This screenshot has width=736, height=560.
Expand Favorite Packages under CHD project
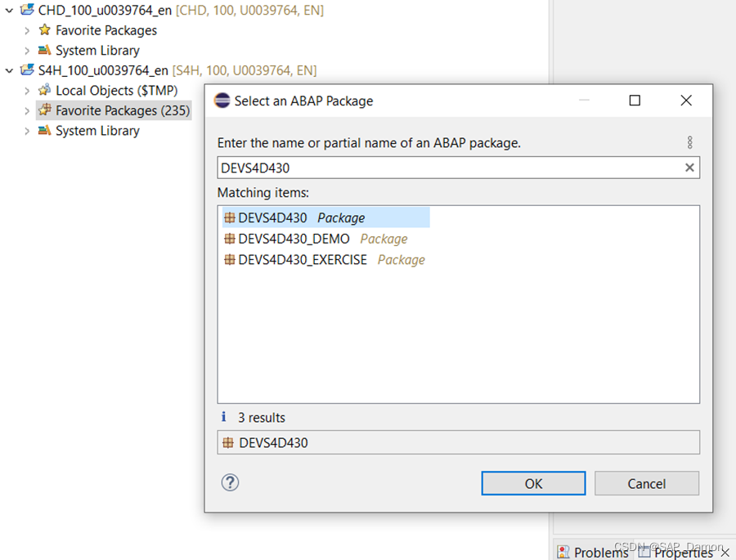coord(27,30)
